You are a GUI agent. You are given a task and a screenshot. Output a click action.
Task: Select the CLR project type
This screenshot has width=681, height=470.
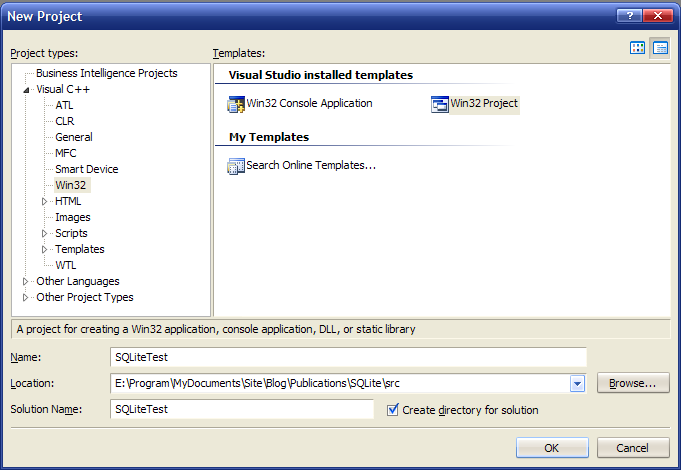click(65, 121)
